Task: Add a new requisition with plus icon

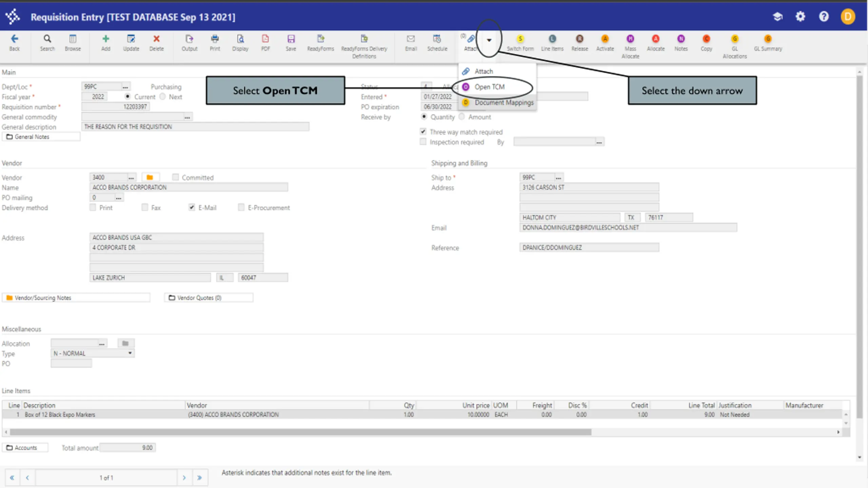Action: click(106, 39)
